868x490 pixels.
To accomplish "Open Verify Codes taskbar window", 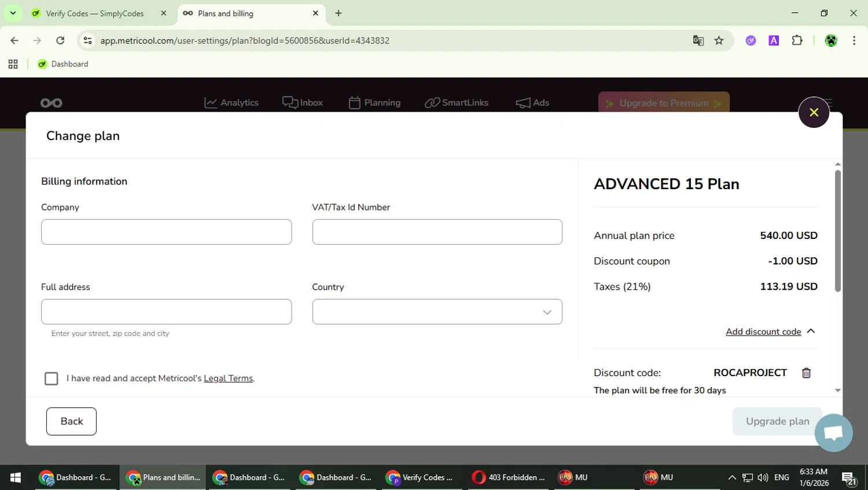I will tap(422, 477).
